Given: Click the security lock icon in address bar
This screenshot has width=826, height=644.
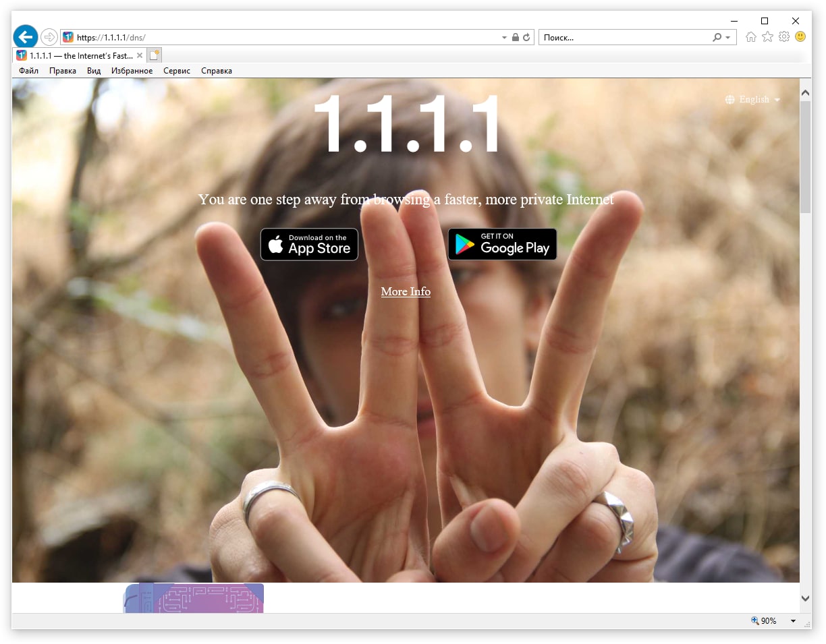Looking at the screenshot, I should 516,38.
